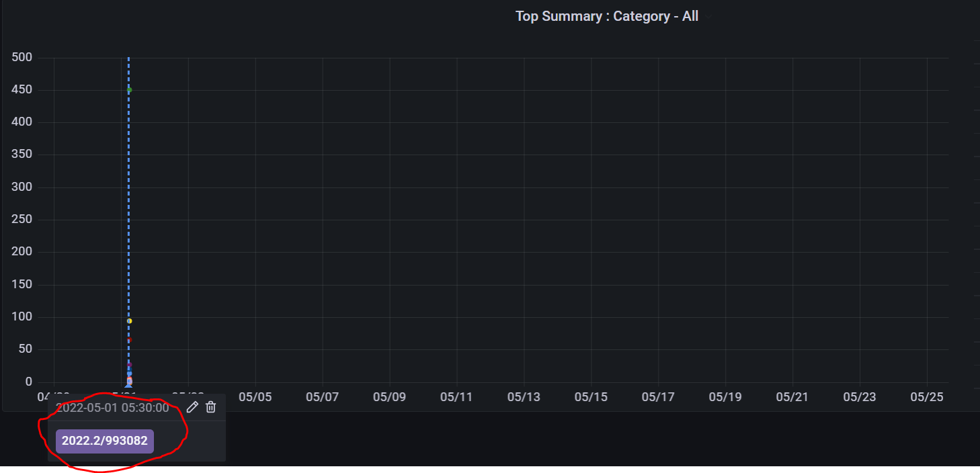The image size is (980, 473).
Task: Open panel menu from "Top Summary : Category - All" title
Action: coord(606,16)
